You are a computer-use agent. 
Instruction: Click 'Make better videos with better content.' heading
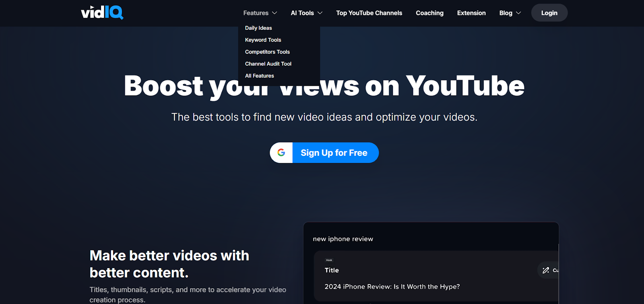tap(169, 264)
